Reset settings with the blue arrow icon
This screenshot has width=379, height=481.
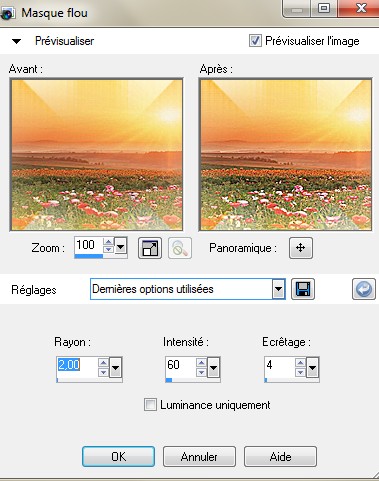point(364,289)
